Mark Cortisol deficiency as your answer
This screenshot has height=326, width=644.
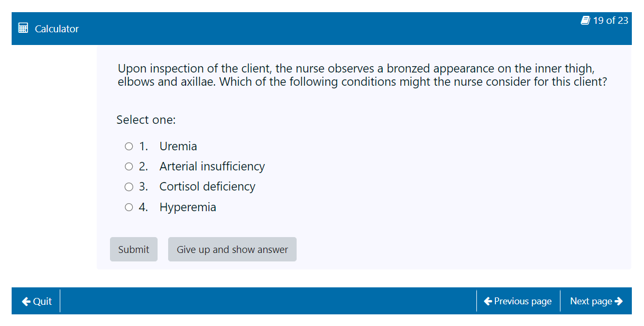click(128, 186)
